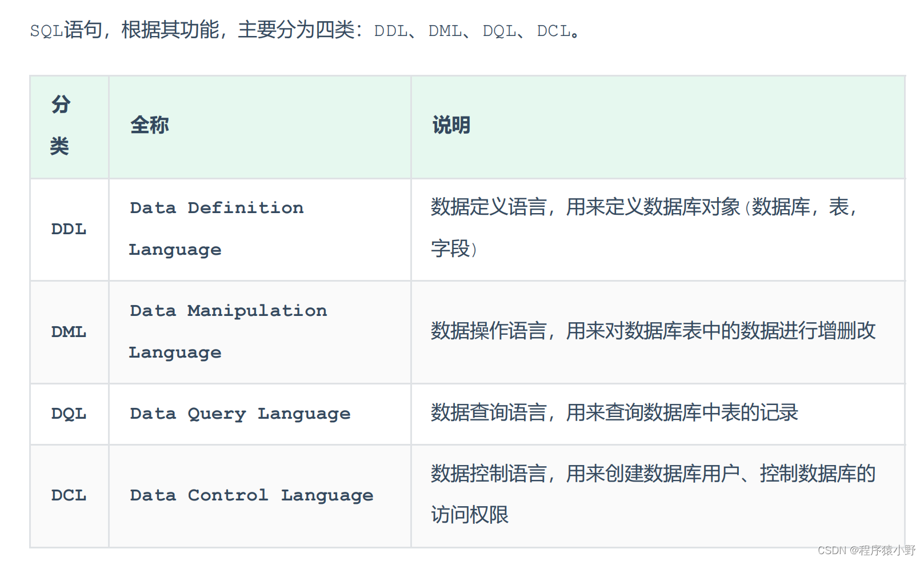Click the 全称 column header
The height and width of the screenshot is (561, 924).
(x=150, y=125)
